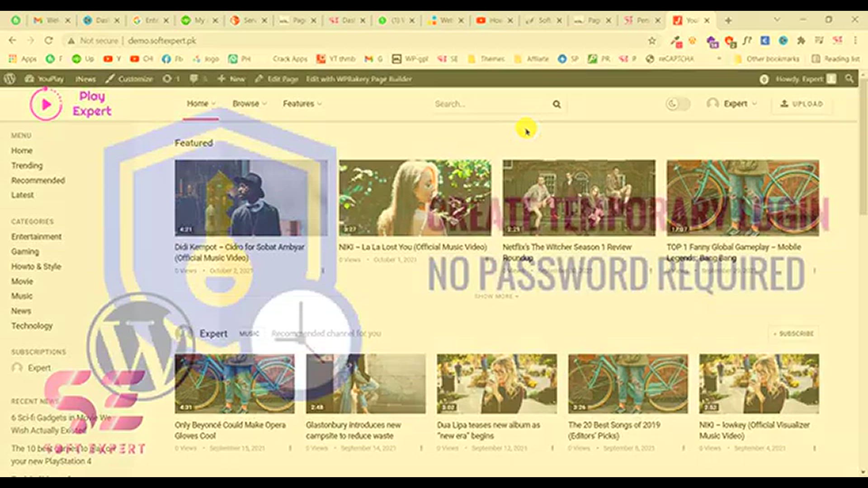
Task: Click SHOW MORE under Featured
Action: [x=496, y=296]
